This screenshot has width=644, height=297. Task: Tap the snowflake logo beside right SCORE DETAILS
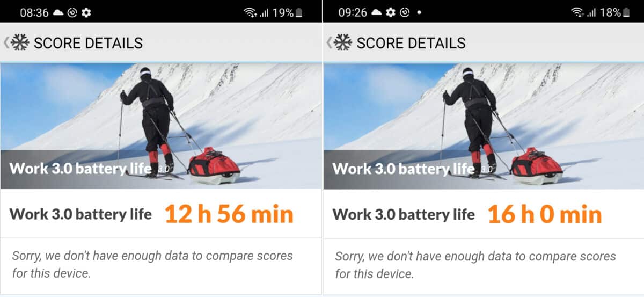343,42
